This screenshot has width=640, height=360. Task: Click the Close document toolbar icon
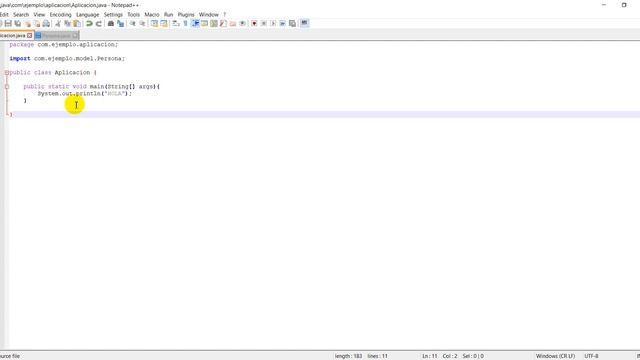pos(27,24)
